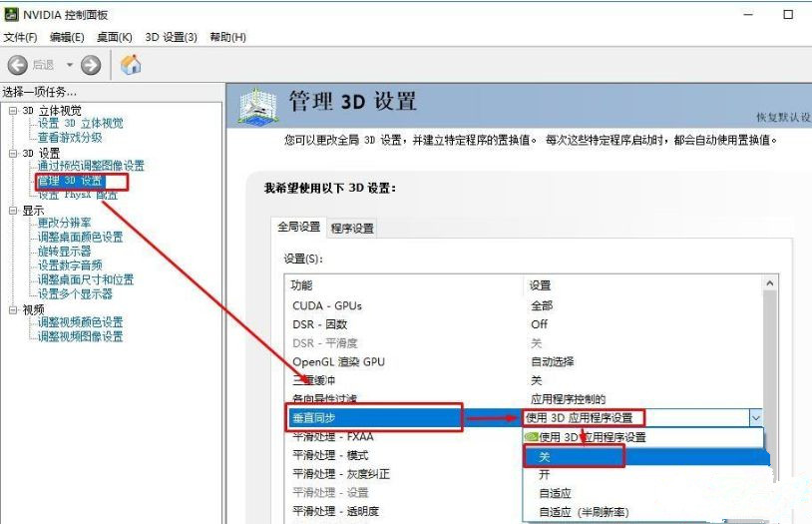Open the 文件(F) menu
812x524 pixels.
click(20, 37)
